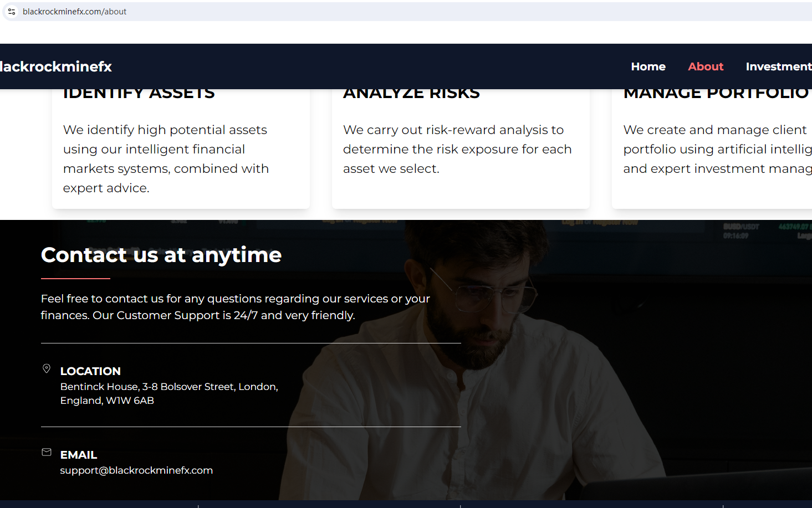
Task: Click the blackrockminefx.com/about address bar URL
Action: pos(74,12)
